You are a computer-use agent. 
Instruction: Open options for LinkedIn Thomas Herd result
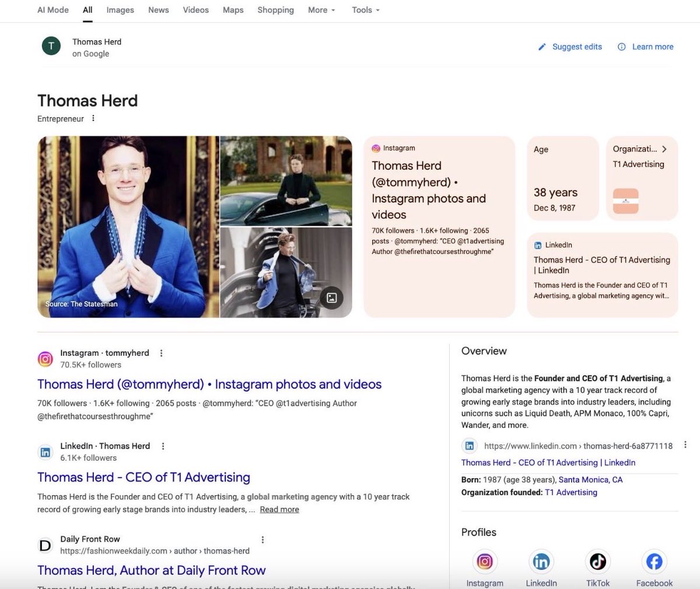pyautogui.click(x=163, y=446)
